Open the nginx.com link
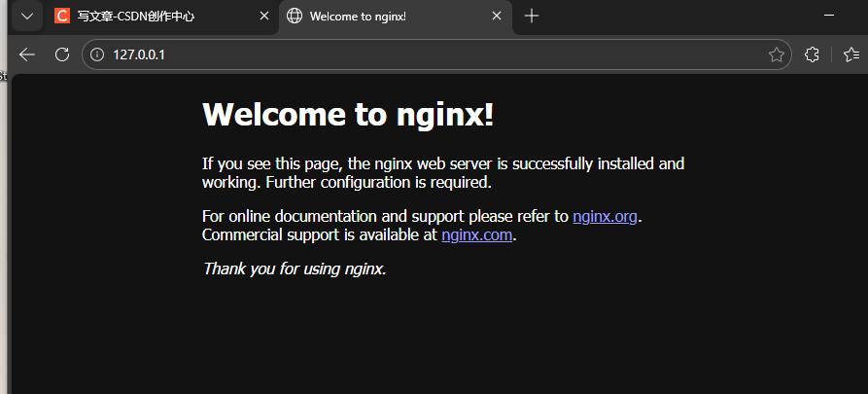Image resolution: width=868 pixels, height=394 pixels. (476, 235)
